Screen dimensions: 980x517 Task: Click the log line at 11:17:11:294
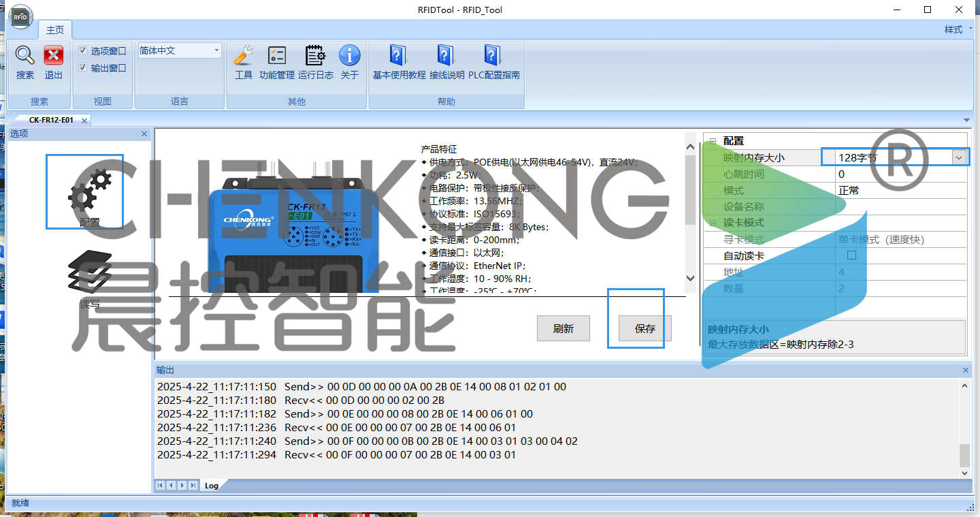(336, 454)
